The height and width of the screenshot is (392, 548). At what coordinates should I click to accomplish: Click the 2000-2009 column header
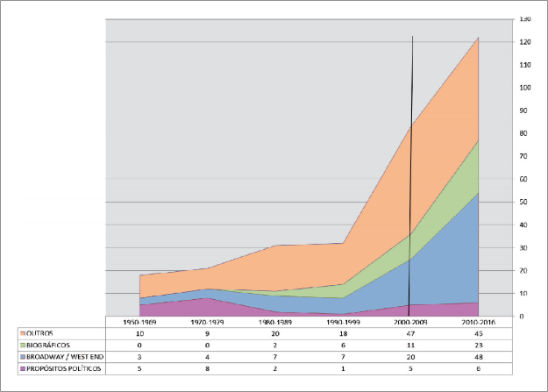tap(411, 322)
